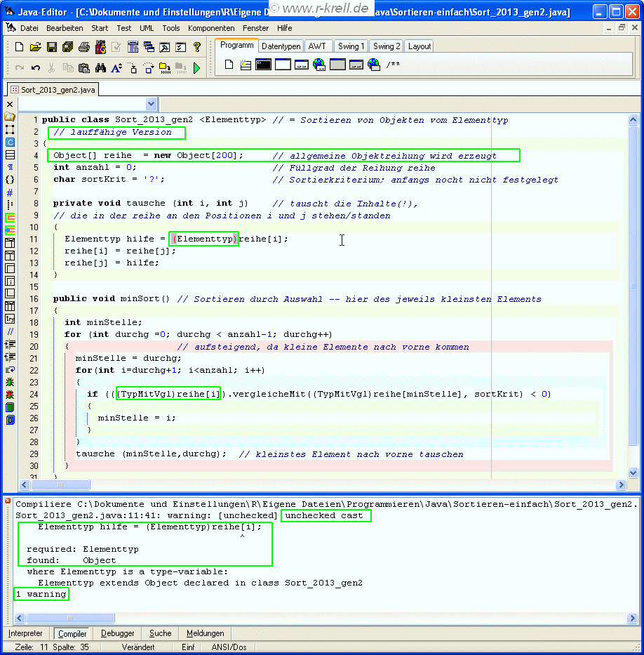The height and width of the screenshot is (655, 644).
Task: Toggle line comment with the // sidebar icon
Action: click(10, 331)
